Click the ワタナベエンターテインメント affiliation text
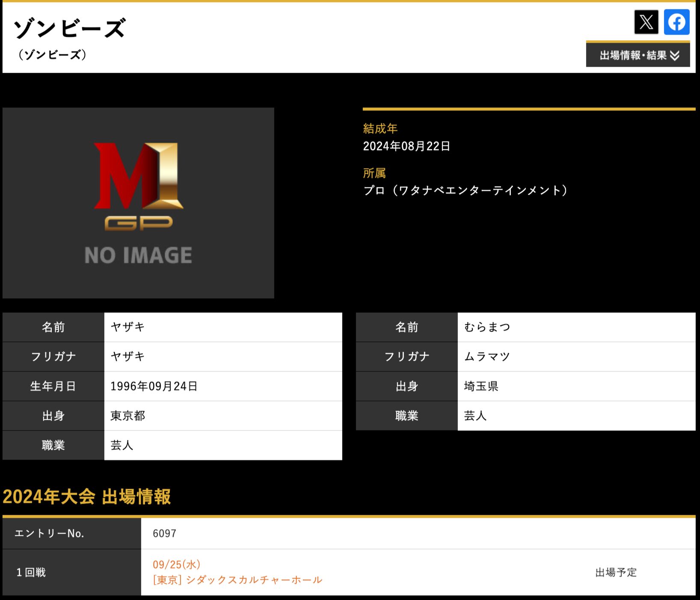Viewport: 700px width, 600px height. coord(465,190)
